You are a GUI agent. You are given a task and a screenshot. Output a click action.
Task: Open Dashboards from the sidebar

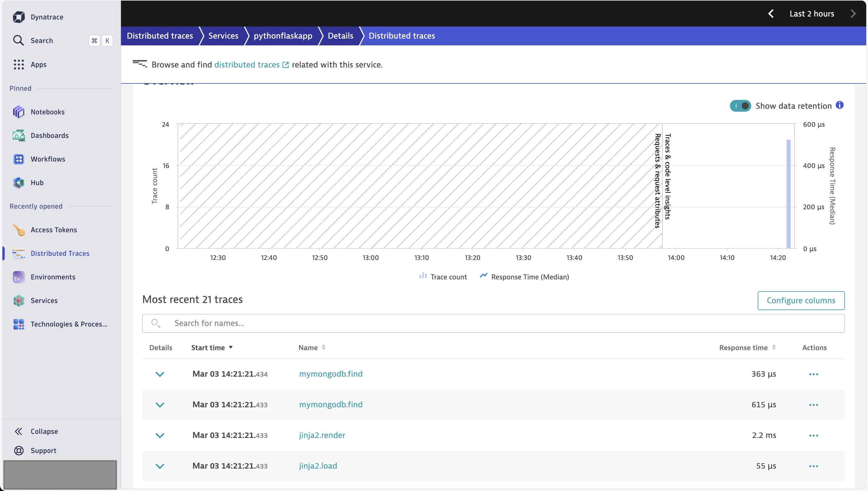50,135
